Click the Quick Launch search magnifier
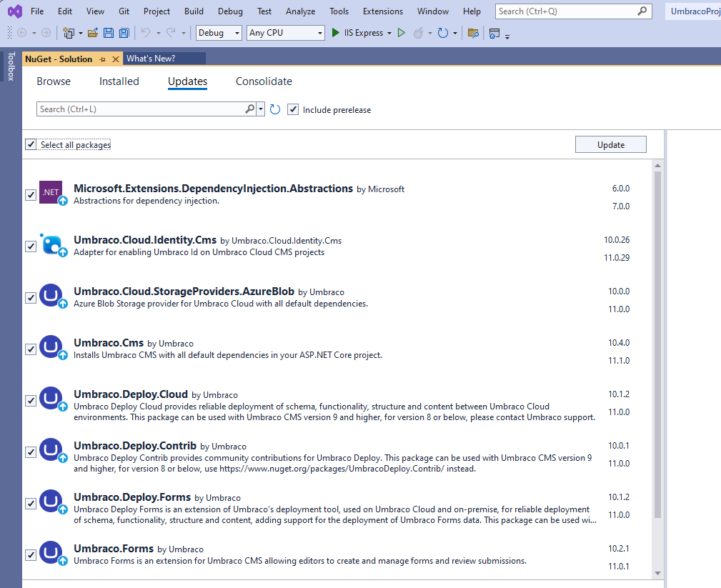This screenshot has height=588, width=721. coord(642,11)
